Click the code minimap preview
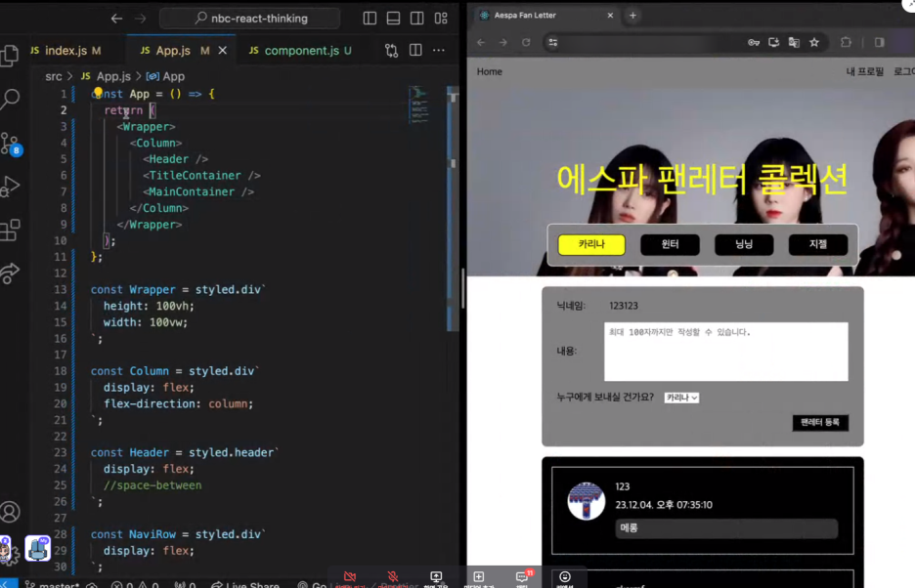This screenshot has height=588, width=915. point(418,105)
